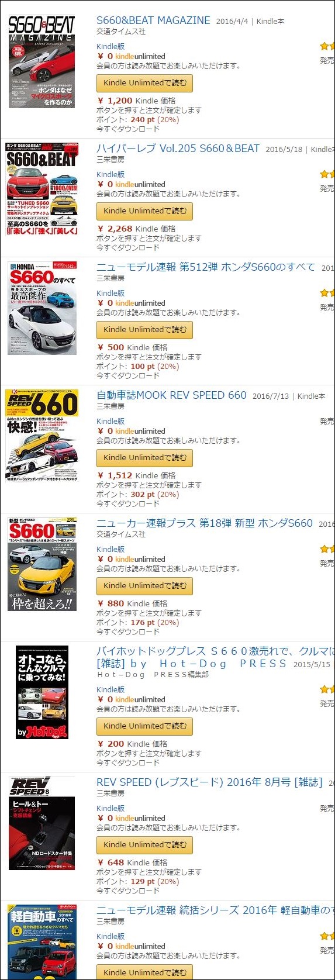Image resolution: width=335 pixels, height=980 pixels.
Task: Open the yellow S660 ニューカー速報プラス cover
Action: point(42,564)
